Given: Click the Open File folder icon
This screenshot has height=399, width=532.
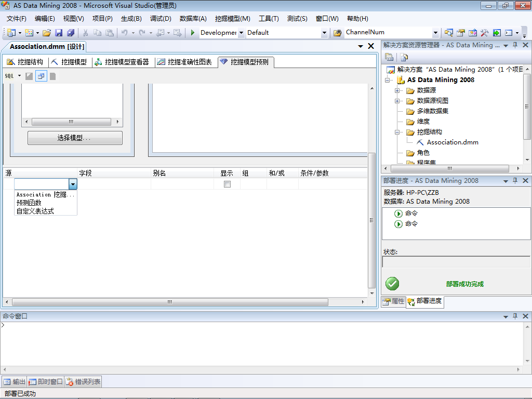Looking at the screenshot, I should click(x=47, y=33).
